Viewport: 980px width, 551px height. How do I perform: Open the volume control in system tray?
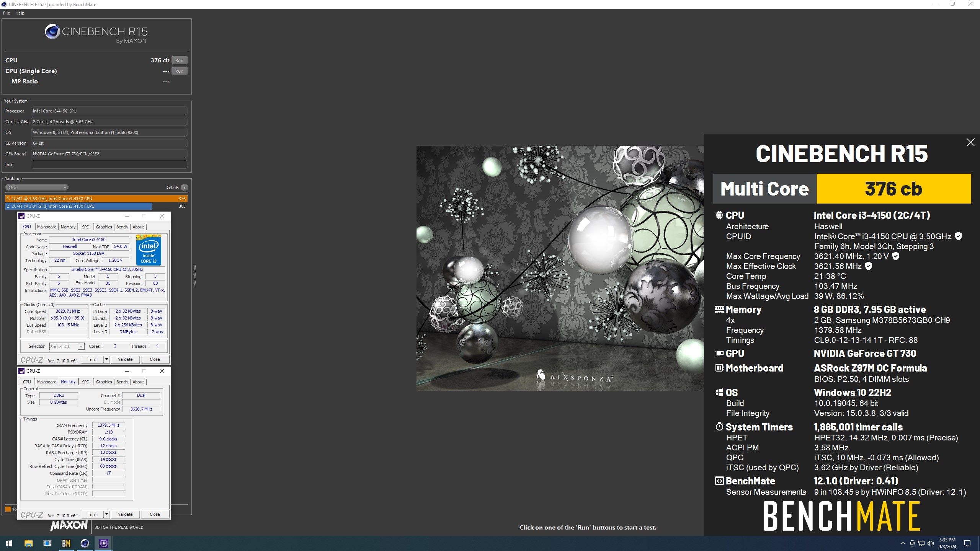931,543
